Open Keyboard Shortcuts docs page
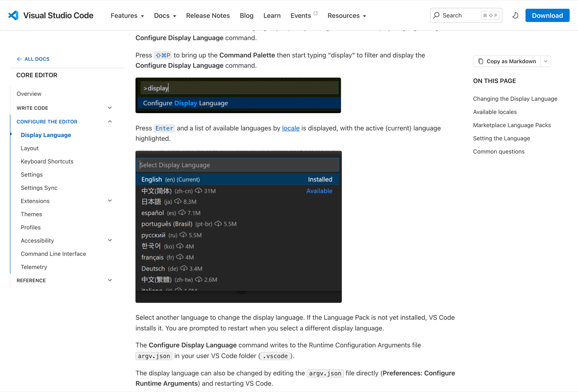The height and width of the screenshot is (392, 578). click(x=47, y=161)
